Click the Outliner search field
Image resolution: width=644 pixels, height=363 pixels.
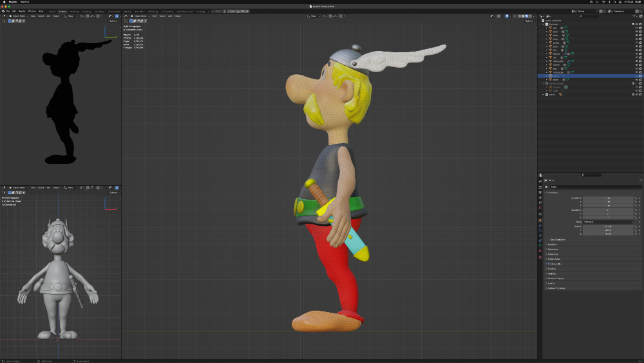[x=590, y=17]
